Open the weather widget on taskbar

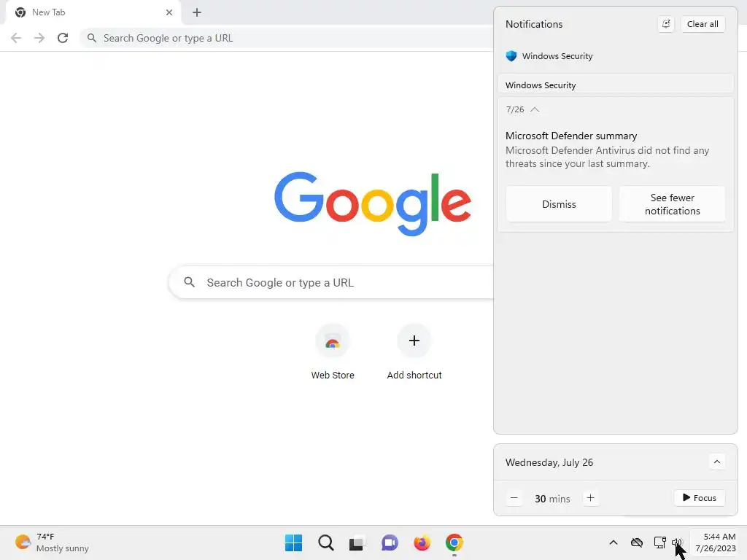[x=52, y=542]
